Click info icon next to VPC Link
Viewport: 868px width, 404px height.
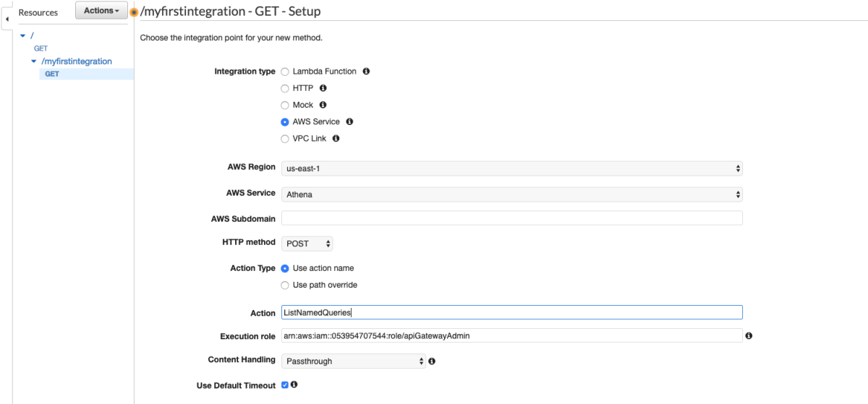click(336, 138)
